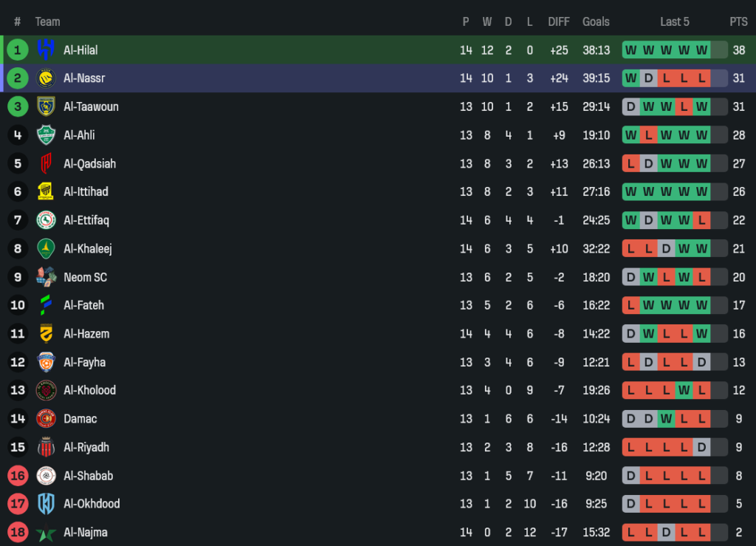Sort by the DIFF column header
This screenshot has height=546, width=756.
coord(559,21)
